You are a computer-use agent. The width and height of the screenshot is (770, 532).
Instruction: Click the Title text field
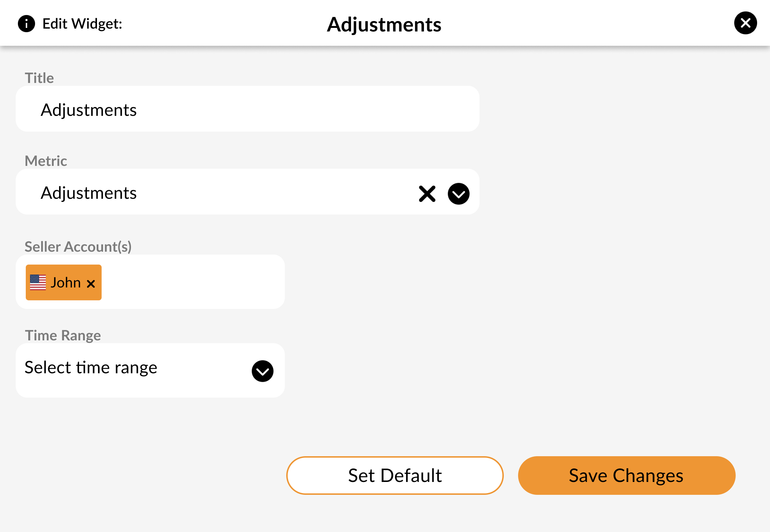click(x=248, y=109)
